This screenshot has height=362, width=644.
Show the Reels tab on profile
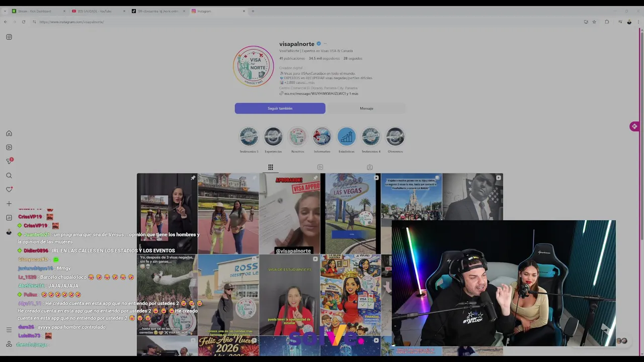click(320, 167)
